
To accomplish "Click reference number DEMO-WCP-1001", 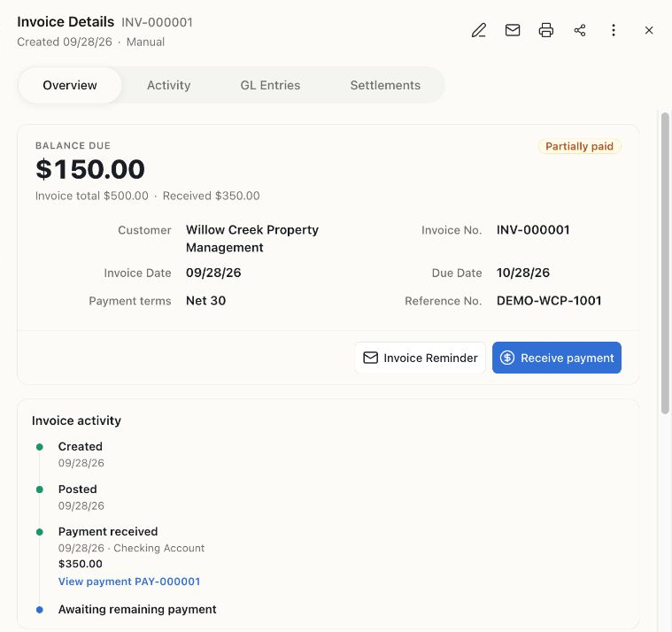I will click(549, 301).
